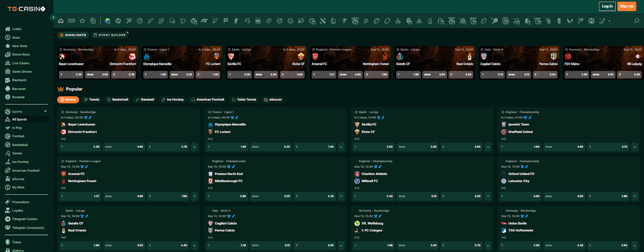
Task: Select the FC game icon in the sports toolbar
Action: click(204, 21)
